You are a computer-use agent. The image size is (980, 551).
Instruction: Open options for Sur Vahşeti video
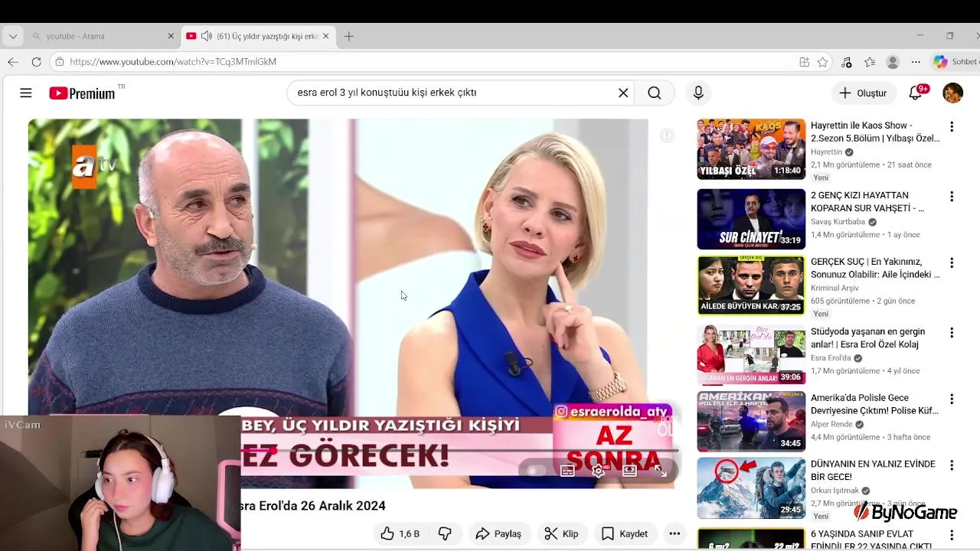point(952,197)
